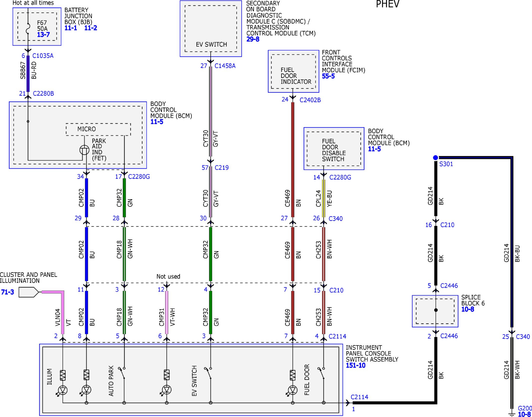Select the Park Aid IND FET symbol
The width and height of the screenshot is (532, 417).
(x=84, y=150)
